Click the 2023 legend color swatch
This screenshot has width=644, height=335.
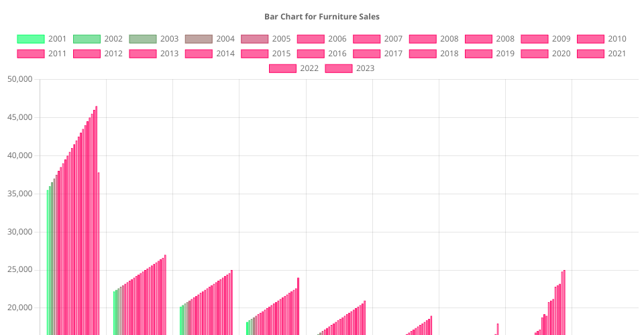point(338,68)
